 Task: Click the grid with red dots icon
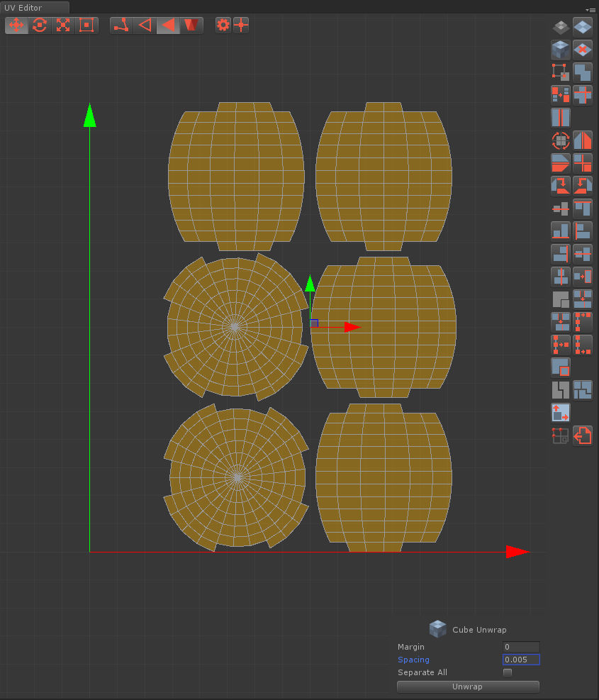point(561,435)
